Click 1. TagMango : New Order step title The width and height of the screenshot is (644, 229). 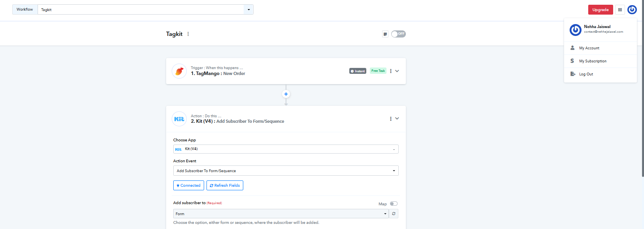[x=218, y=73]
